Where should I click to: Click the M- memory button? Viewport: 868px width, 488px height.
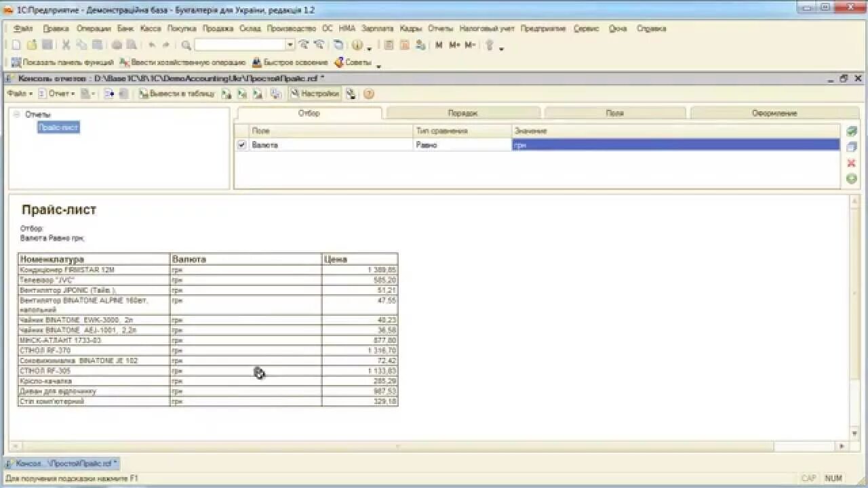coord(470,45)
